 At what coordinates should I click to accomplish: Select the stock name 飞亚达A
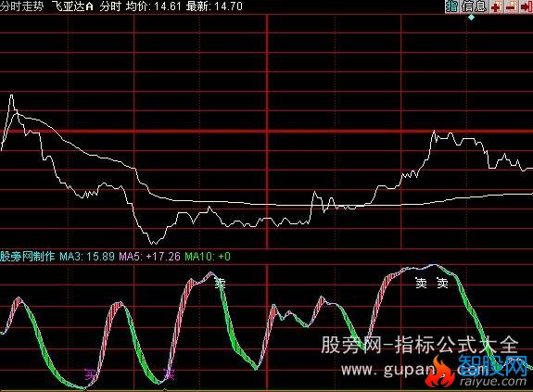pos(72,6)
